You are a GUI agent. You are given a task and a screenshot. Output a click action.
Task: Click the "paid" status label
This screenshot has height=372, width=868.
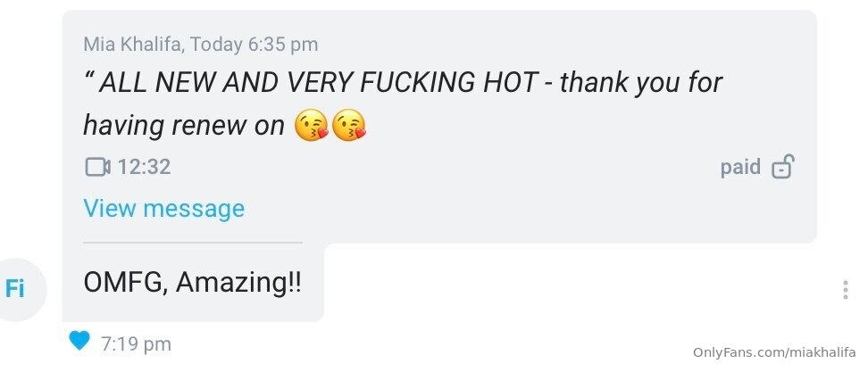tap(740, 167)
